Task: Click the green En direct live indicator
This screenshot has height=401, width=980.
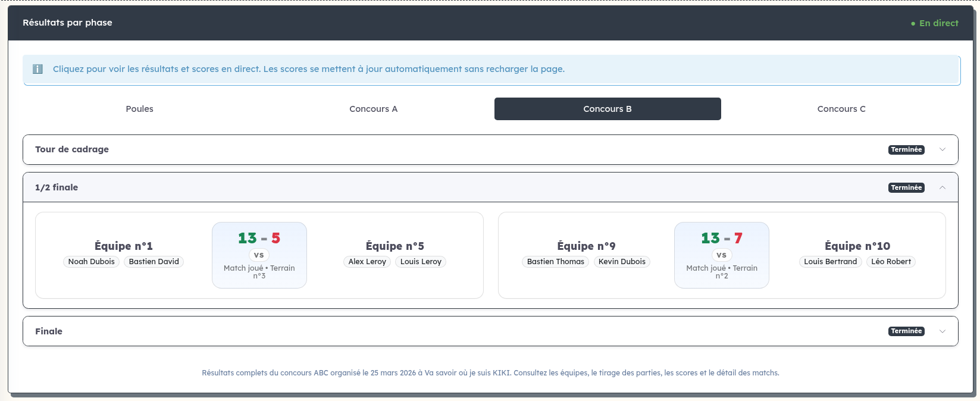Action: (934, 23)
